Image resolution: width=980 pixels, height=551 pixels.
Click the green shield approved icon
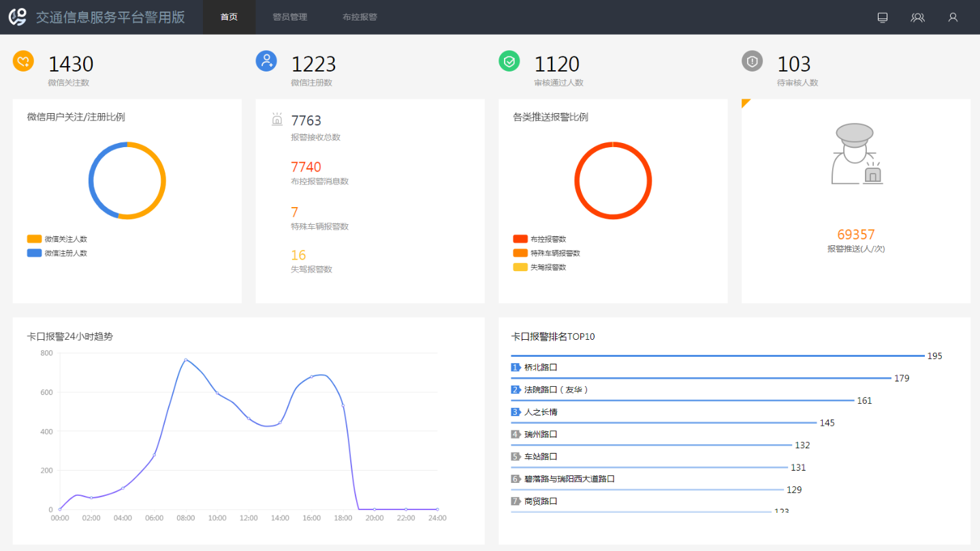[509, 61]
